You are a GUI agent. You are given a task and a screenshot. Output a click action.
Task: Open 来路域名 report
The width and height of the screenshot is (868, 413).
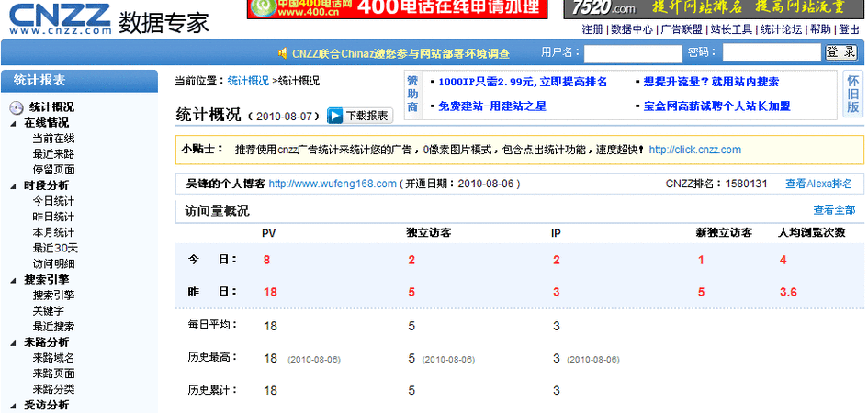tap(53, 358)
